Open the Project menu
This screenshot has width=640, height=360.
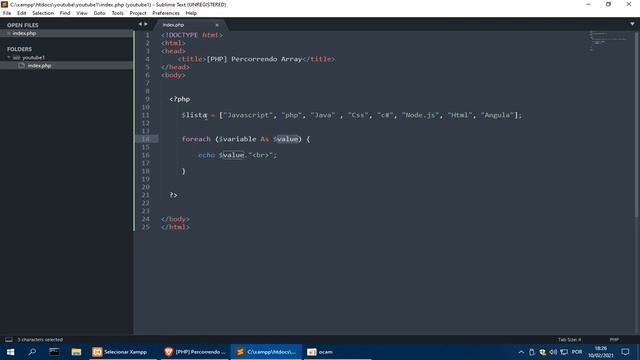[x=138, y=13]
